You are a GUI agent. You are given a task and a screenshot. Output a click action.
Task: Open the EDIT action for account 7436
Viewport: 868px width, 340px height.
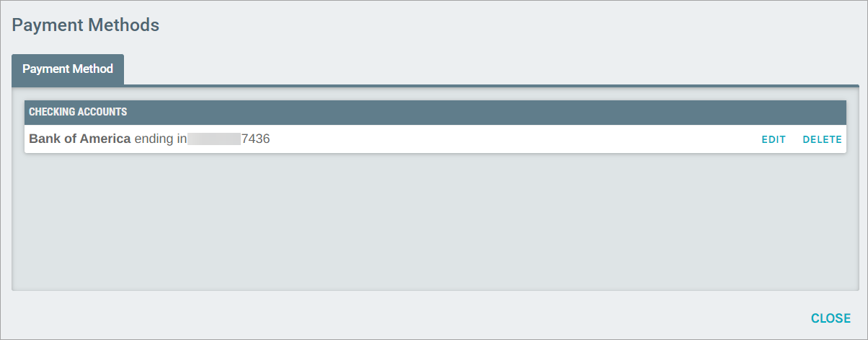(x=774, y=139)
